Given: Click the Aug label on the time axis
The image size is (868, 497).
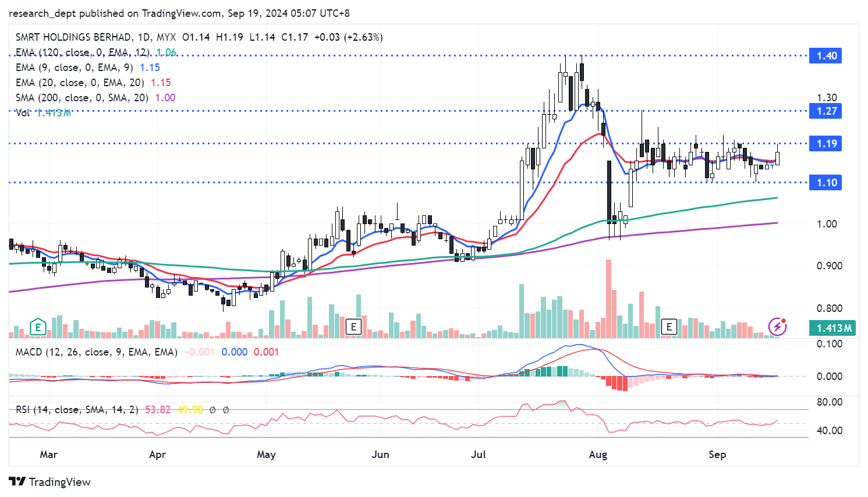Looking at the screenshot, I should point(598,455).
